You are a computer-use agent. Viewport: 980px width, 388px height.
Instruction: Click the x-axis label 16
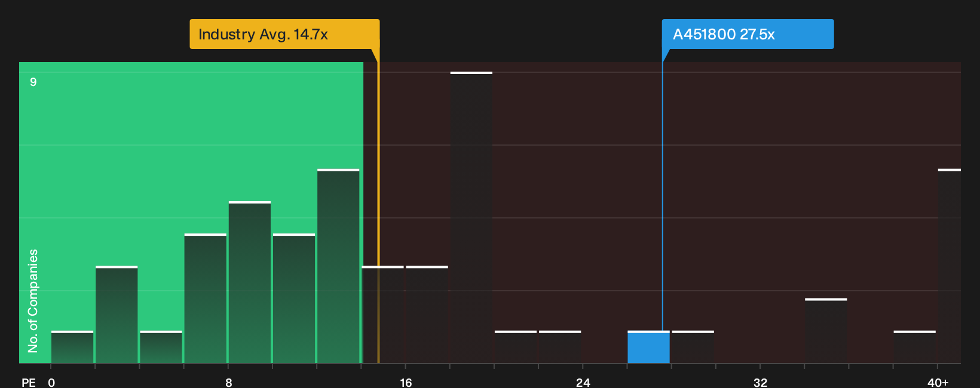pyautogui.click(x=406, y=382)
